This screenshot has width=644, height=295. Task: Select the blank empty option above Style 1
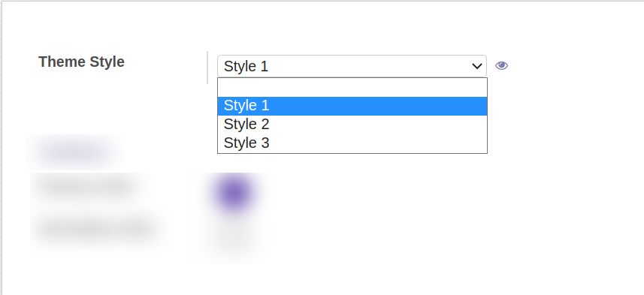(352, 87)
